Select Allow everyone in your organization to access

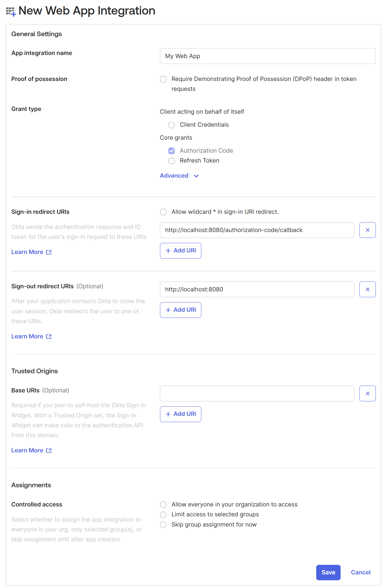click(163, 505)
